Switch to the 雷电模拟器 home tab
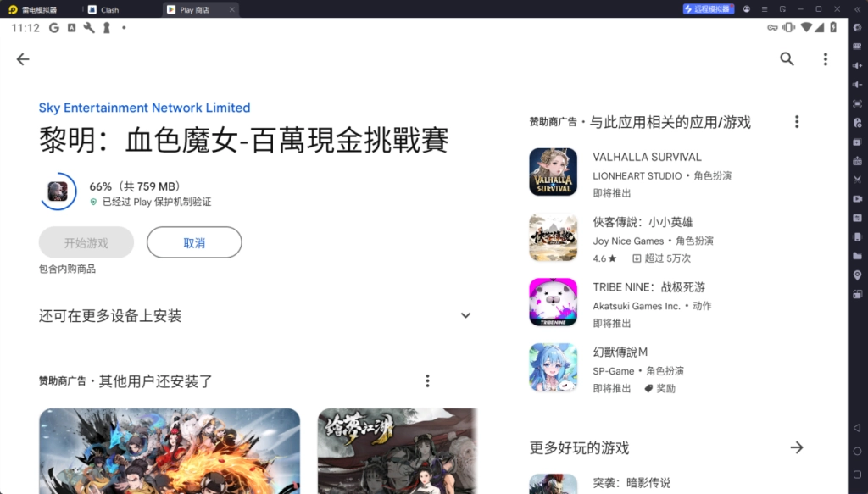Viewport: 868px width, 494px height. (x=33, y=9)
